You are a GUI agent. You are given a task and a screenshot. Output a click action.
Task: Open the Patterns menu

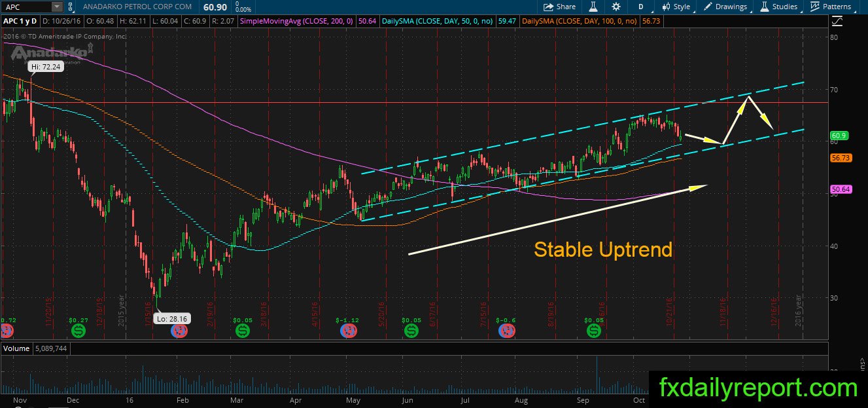833,7
